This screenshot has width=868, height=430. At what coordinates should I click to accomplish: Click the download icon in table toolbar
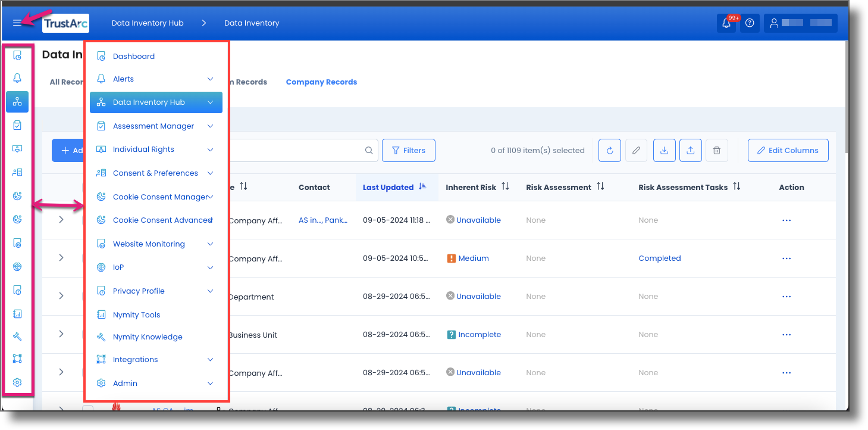point(665,151)
